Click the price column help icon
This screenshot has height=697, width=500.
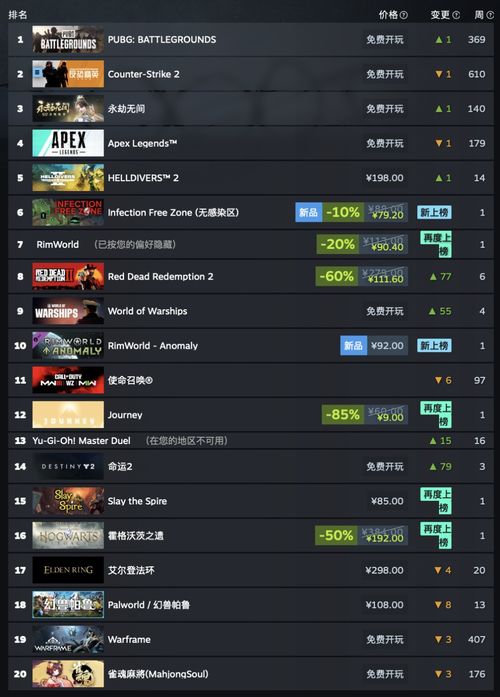coord(404,15)
